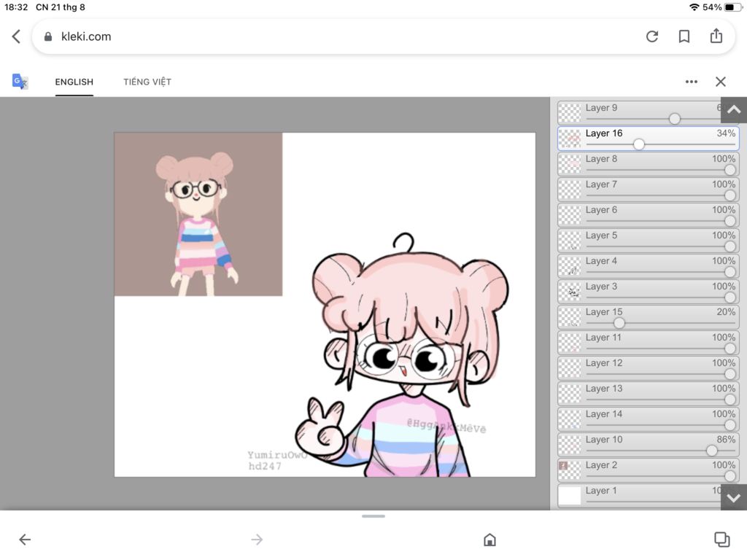The width and height of the screenshot is (747, 560).
Task: Select Layer 16 row
Action: [648, 138]
